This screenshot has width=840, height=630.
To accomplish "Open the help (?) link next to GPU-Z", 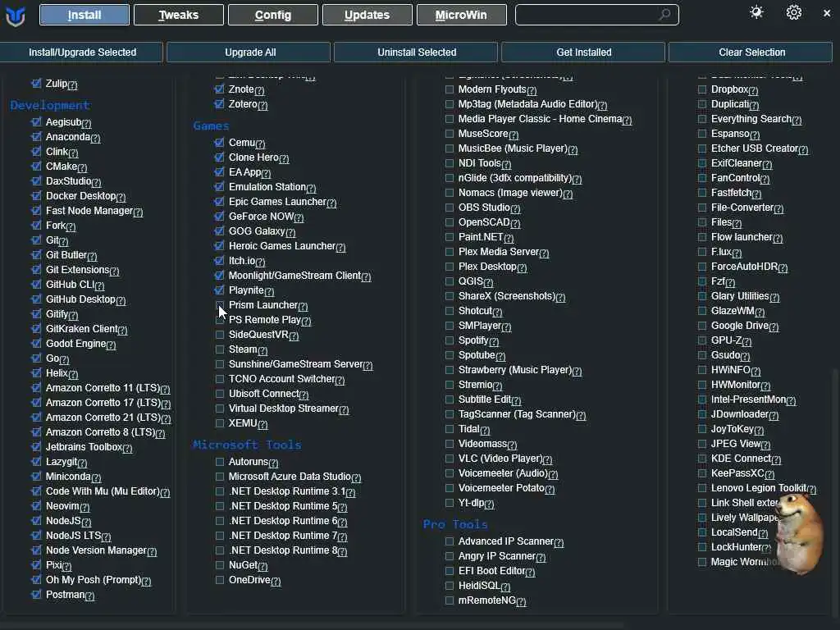I will point(746,341).
